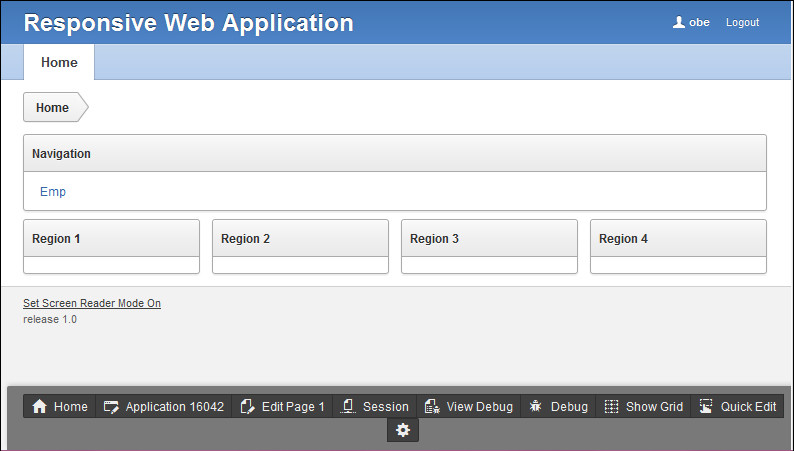Click the Home breadcrumb
This screenshot has height=451, width=794.
(x=53, y=108)
